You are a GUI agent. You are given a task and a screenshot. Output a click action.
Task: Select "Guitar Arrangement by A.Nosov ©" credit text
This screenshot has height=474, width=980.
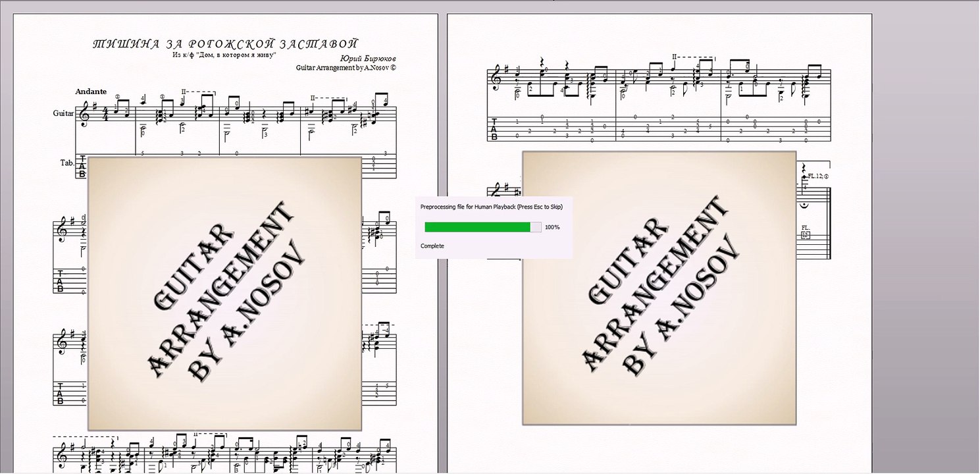coord(346,67)
